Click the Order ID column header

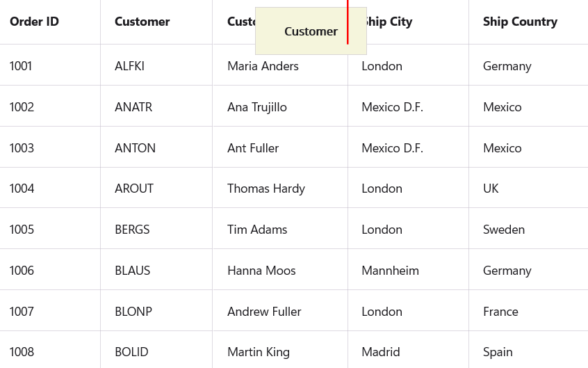pos(34,22)
